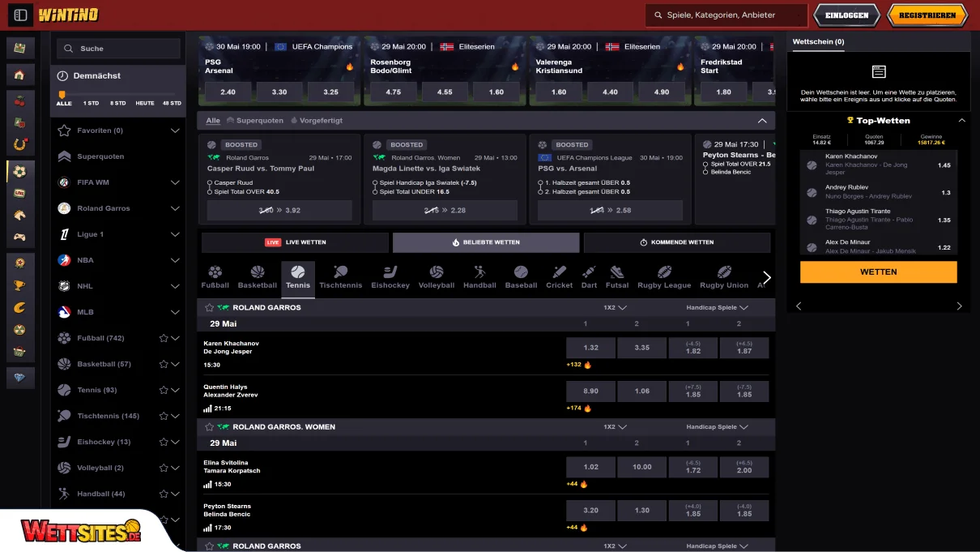Focus the Spiele, Kategorien, Anbieter search field
This screenshot has height=552, width=980.
point(726,15)
